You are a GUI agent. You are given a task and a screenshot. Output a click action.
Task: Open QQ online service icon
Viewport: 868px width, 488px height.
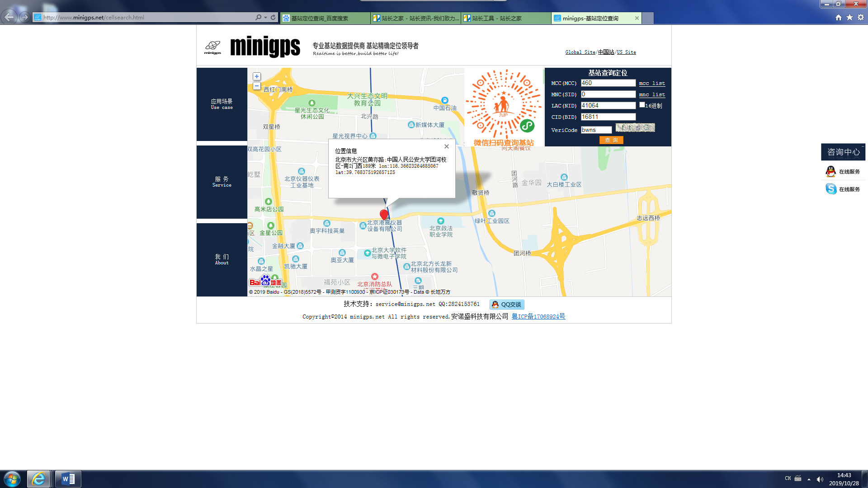pos(830,171)
